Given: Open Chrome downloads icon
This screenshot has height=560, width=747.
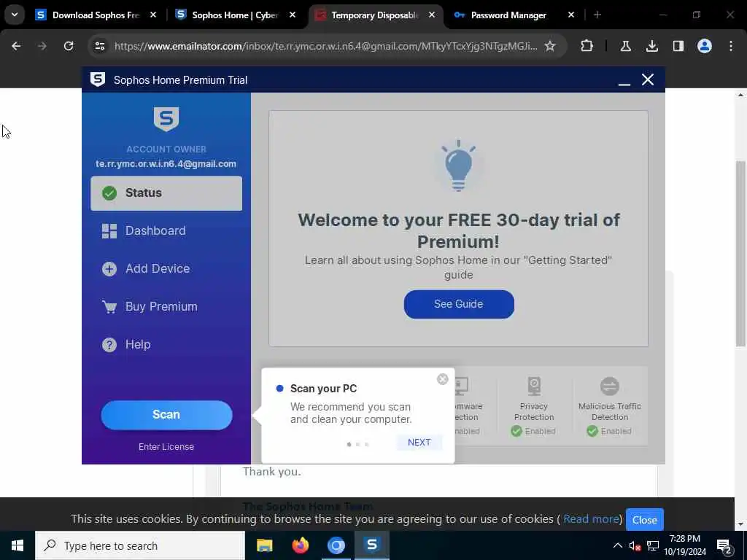Looking at the screenshot, I should [651, 46].
